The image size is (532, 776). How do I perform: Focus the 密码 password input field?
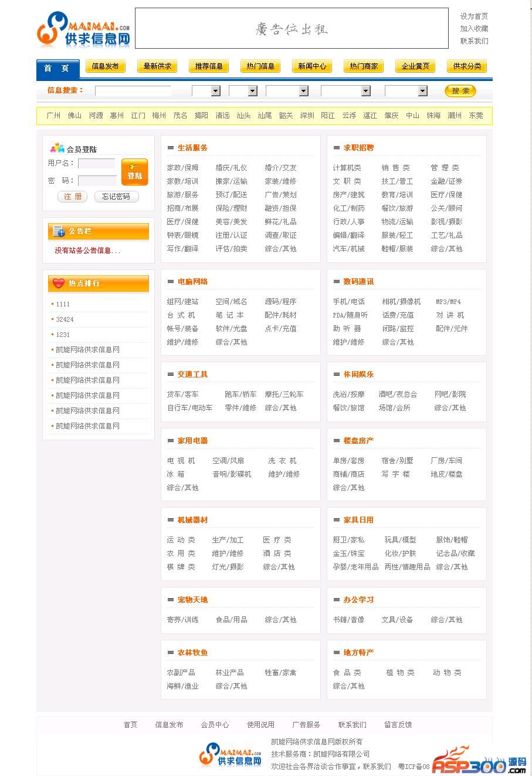97,180
